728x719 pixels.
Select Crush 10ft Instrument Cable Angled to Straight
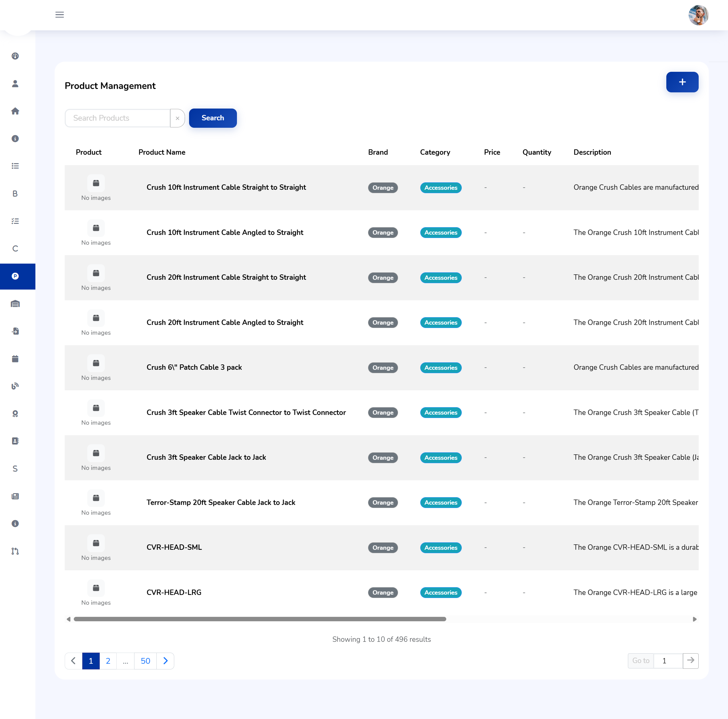coord(224,233)
